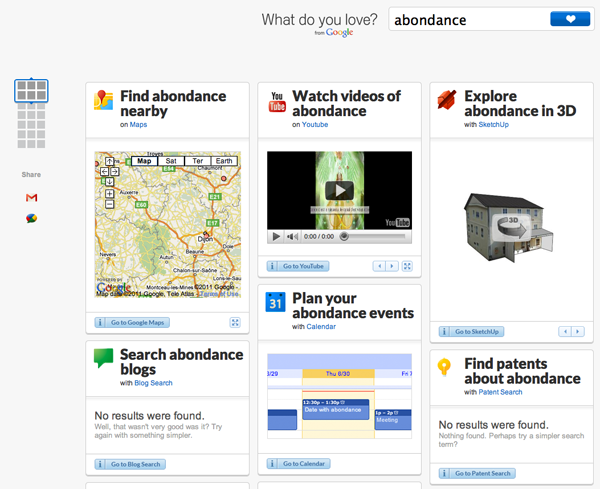The height and width of the screenshot is (489, 600).
Task: Show previous SketchUp model arrow
Action: 565,331
